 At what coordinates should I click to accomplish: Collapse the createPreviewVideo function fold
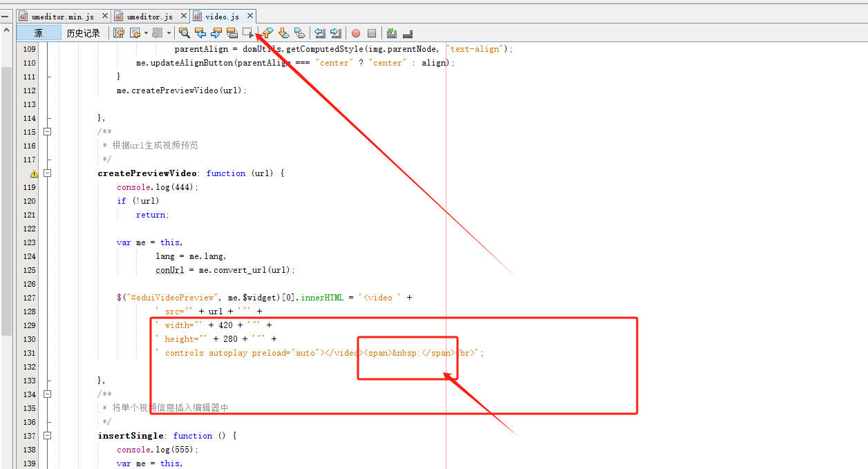click(48, 173)
